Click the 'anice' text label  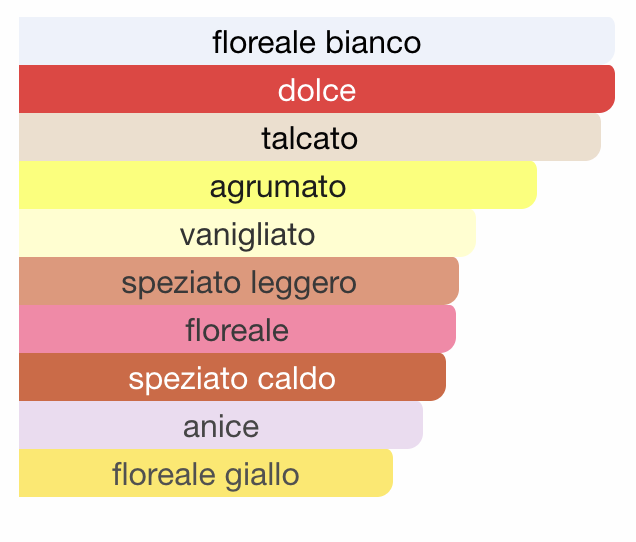pyautogui.click(x=221, y=426)
